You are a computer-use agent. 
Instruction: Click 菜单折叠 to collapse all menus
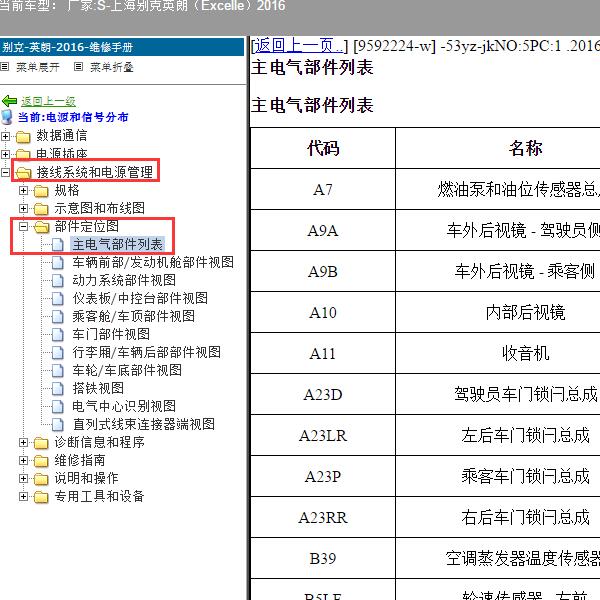point(111,67)
